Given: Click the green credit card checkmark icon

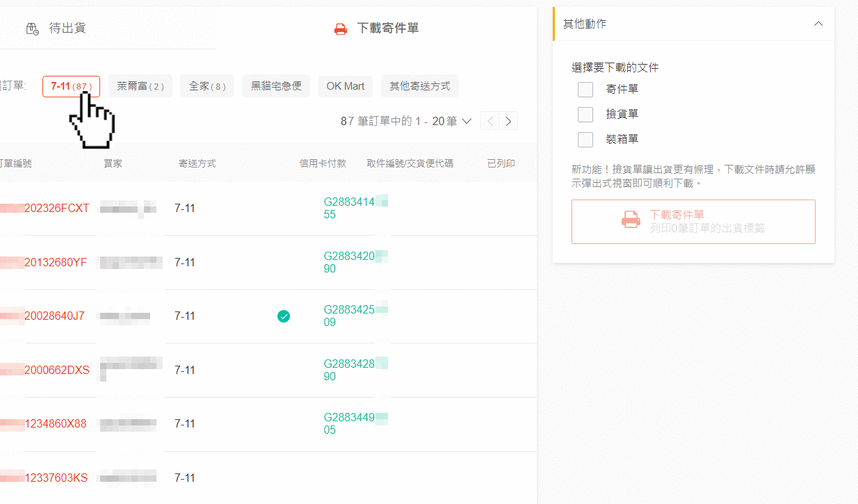Looking at the screenshot, I should point(284,316).
